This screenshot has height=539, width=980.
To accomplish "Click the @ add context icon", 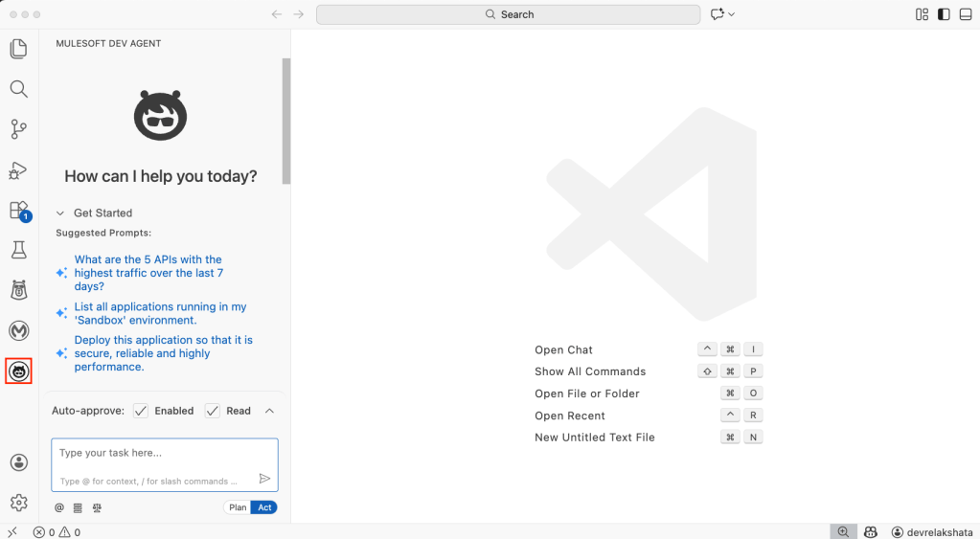I will pos(59,507).
